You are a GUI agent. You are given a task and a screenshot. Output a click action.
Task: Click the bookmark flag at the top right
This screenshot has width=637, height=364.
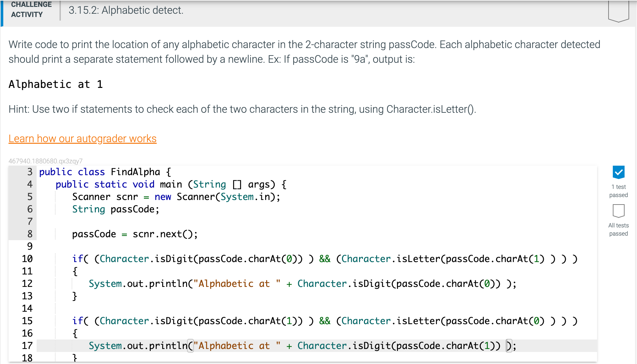(618, 10)
